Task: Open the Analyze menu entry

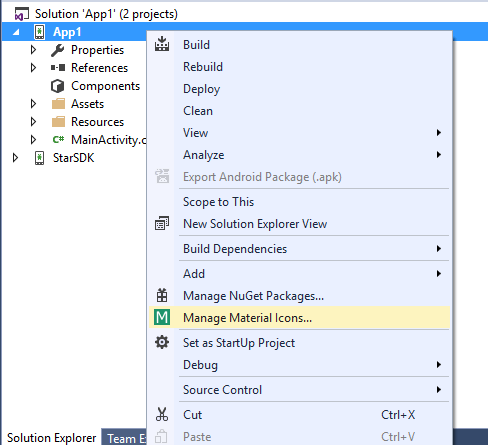Action: [x=299, y=155]
